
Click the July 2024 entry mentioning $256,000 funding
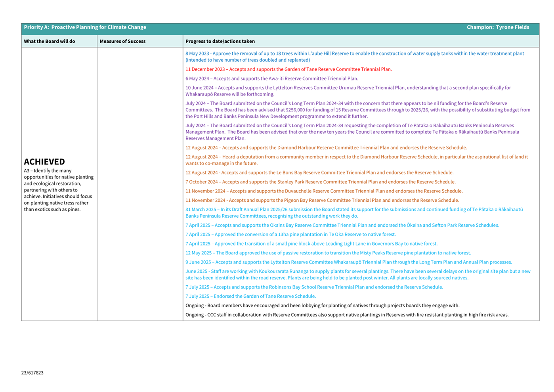click(357, 110)
